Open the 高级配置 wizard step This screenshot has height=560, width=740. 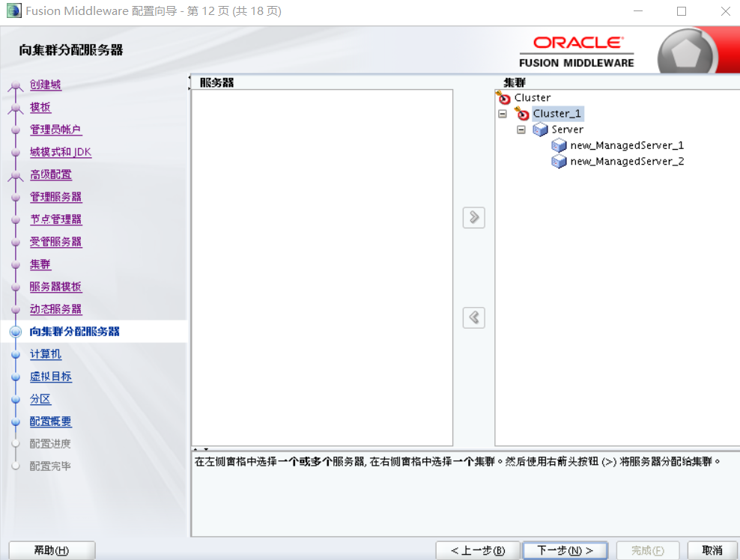point(50,174)
